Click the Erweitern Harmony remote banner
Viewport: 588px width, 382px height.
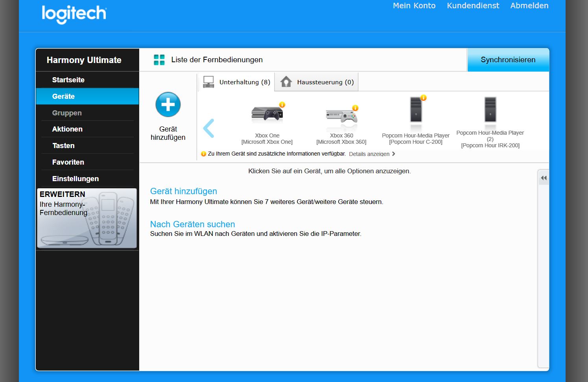tap(87, 218)
